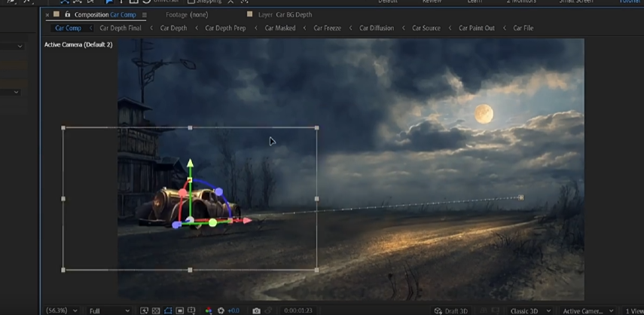Screen dimensions: 644x315
Task: Switch to the Layer Car BG Depth tab
Action: click(285, 15)
